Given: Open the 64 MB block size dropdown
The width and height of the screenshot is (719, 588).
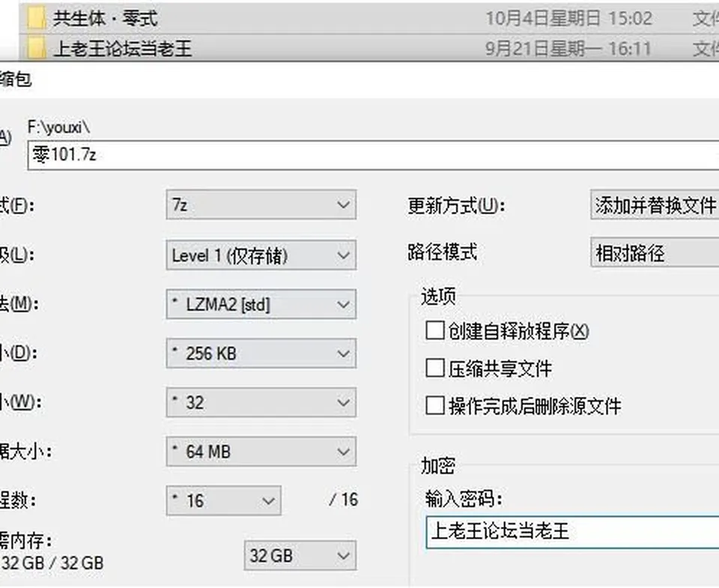Looking at the screenshot, I should (261, 452).
